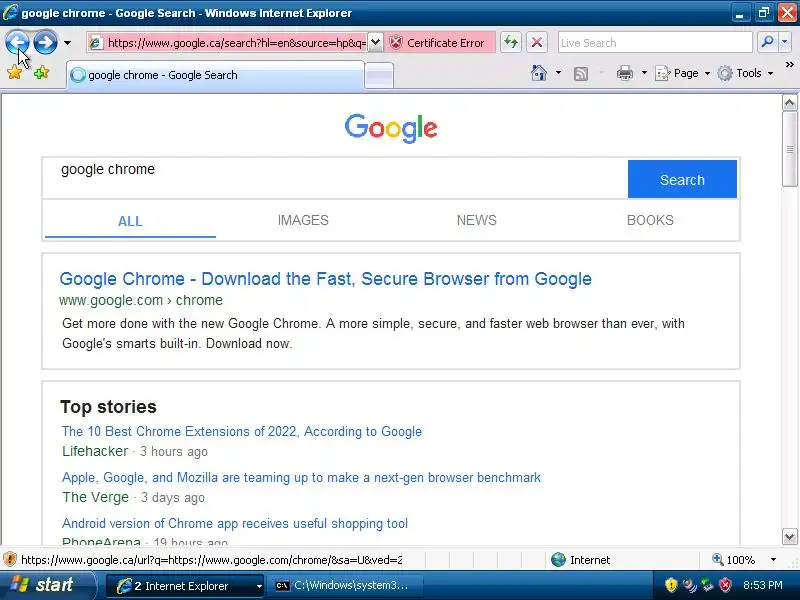Click the 100% zoom level button
This screenshot has height=600, width=800.
734,560
